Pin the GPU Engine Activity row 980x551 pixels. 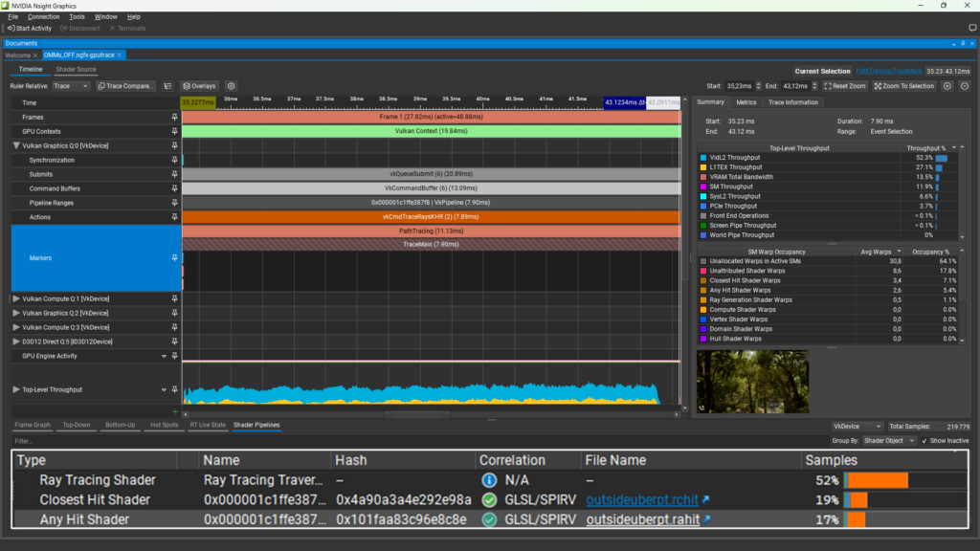coord(174,356)
